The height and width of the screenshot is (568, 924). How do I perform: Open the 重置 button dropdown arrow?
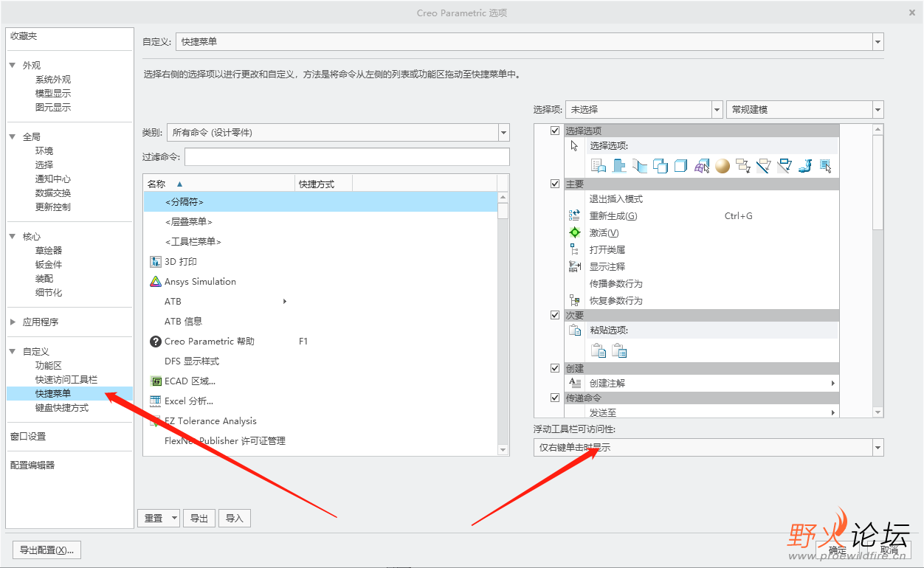[174, 519]
